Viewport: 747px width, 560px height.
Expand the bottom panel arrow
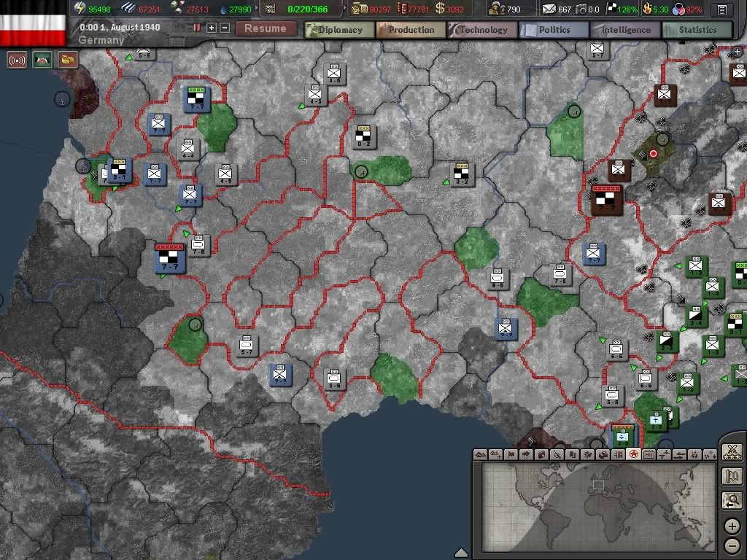(x=461, y=553)
